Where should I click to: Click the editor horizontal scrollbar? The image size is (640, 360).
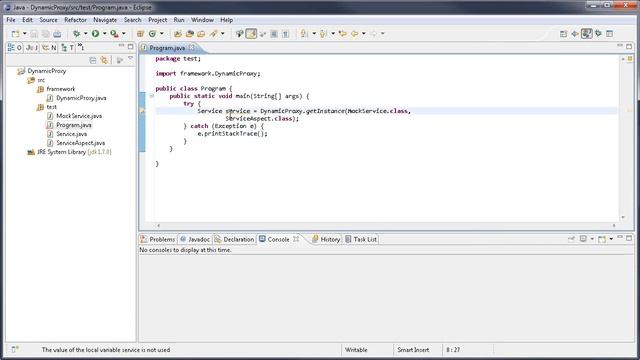point(386,225)
